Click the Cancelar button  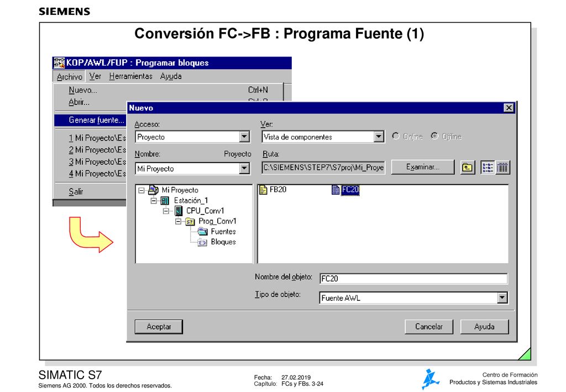coord(429,327)
